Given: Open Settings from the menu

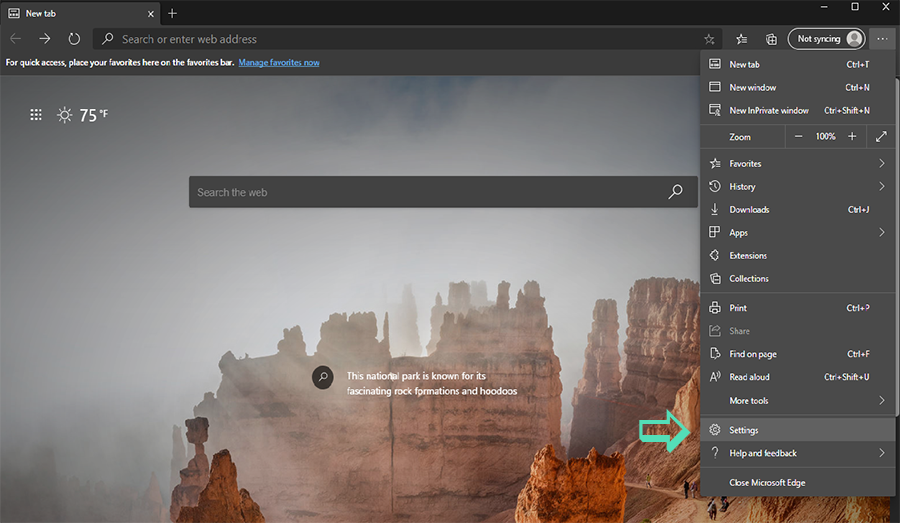Looking at the screenshot, I should click(x=744, y=430).
